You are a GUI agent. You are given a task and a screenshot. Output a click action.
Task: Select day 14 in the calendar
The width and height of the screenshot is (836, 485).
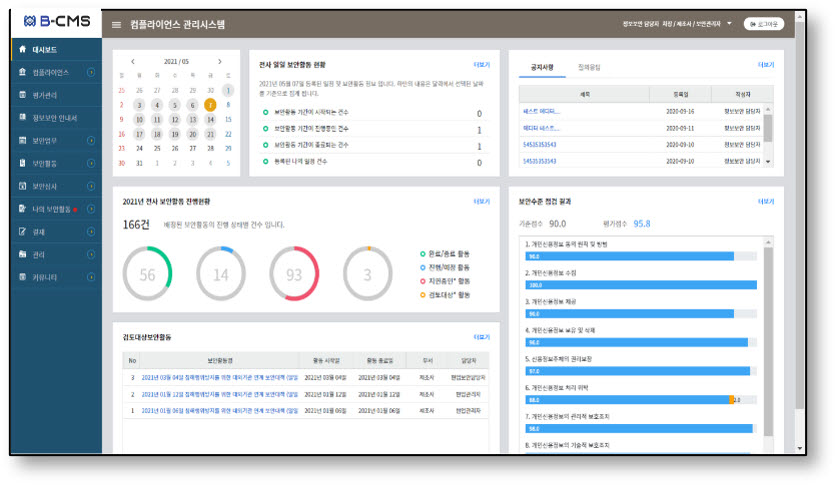click(210, 119)
